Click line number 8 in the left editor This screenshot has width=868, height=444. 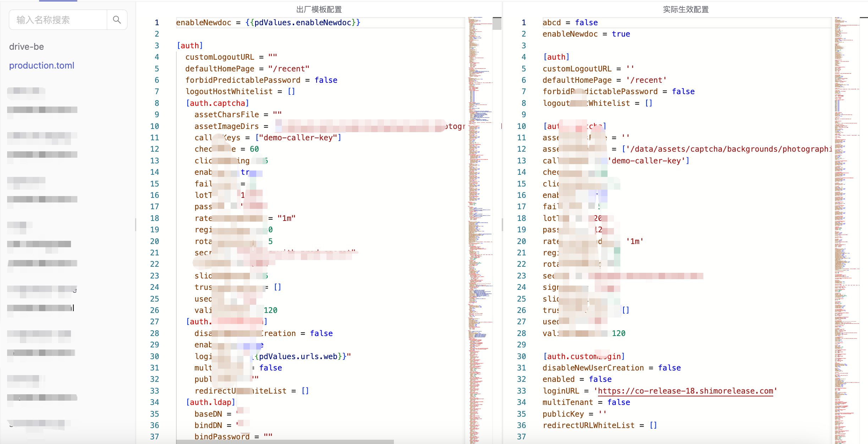tap(156, 103)
